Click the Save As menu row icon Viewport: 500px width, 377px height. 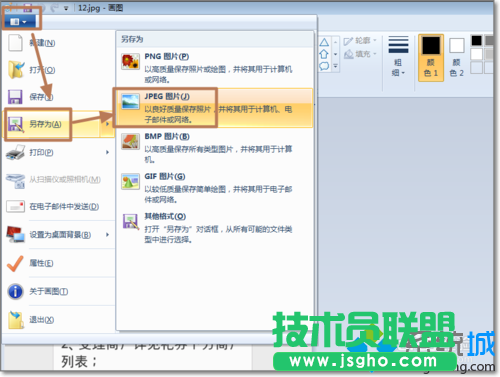click(x=16, y=124)
